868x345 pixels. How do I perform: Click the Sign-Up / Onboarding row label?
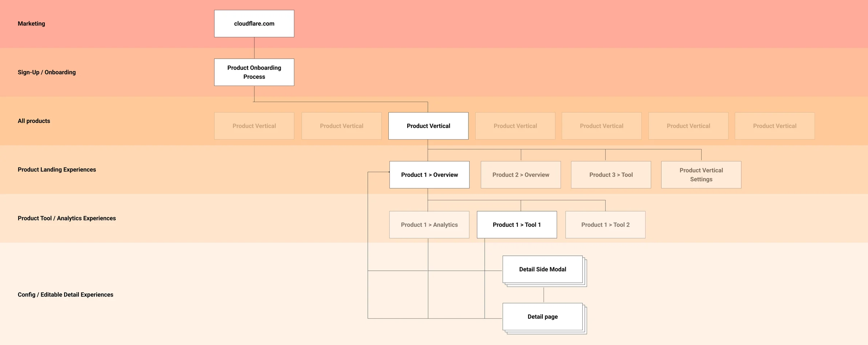[47, 72]
